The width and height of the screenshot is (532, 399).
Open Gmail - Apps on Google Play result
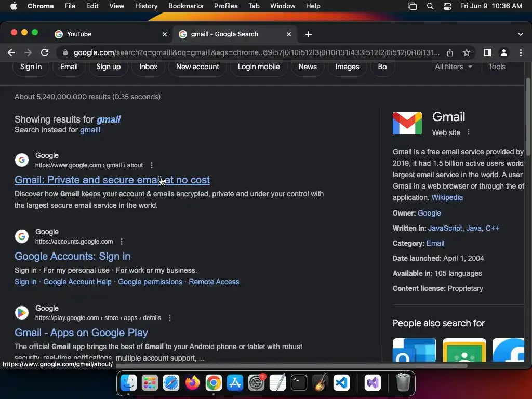pos(81,332)
